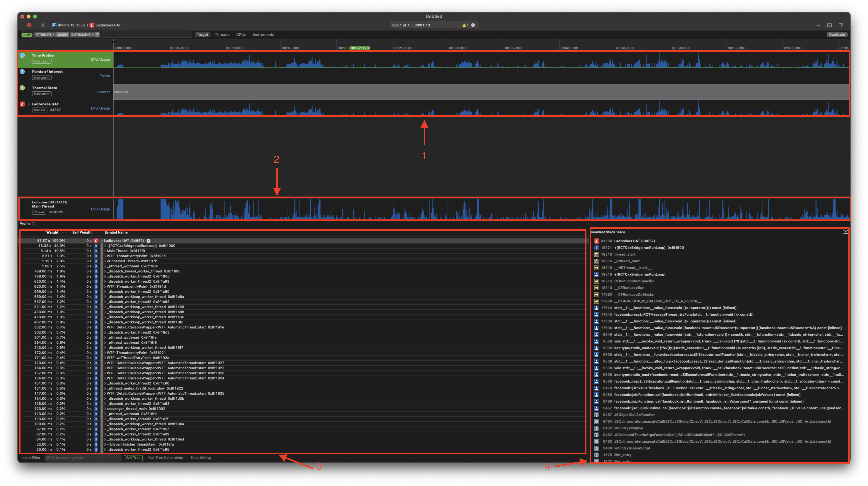
Task: Click the Ladbrokes UAT app icon in toolbar
Action: pyautogui.click(x=92, y=25)
